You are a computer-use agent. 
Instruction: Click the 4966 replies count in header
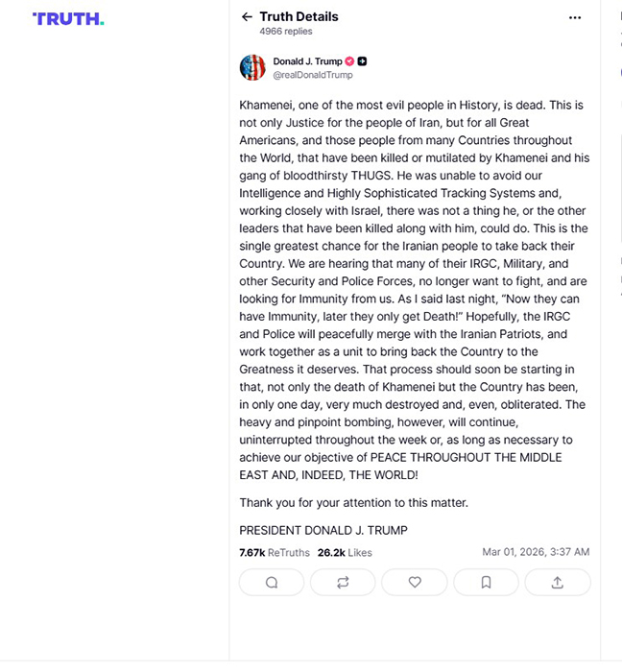[x=285, y=32]
